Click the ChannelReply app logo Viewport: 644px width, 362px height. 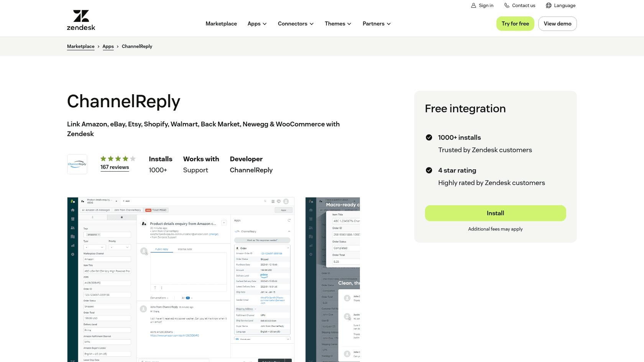77,164
